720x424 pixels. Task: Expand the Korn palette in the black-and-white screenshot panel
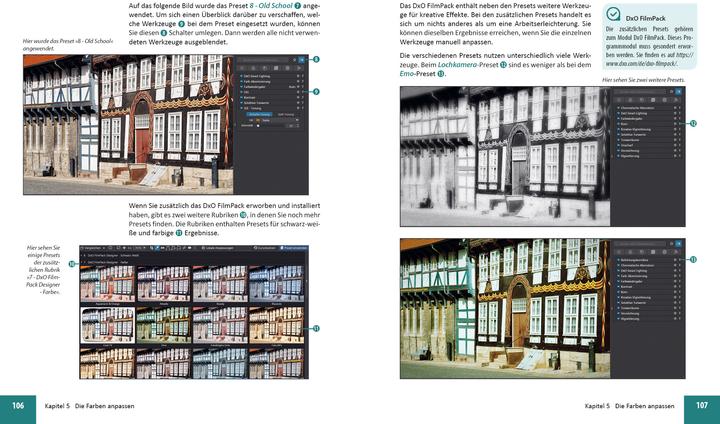(619, 124)
